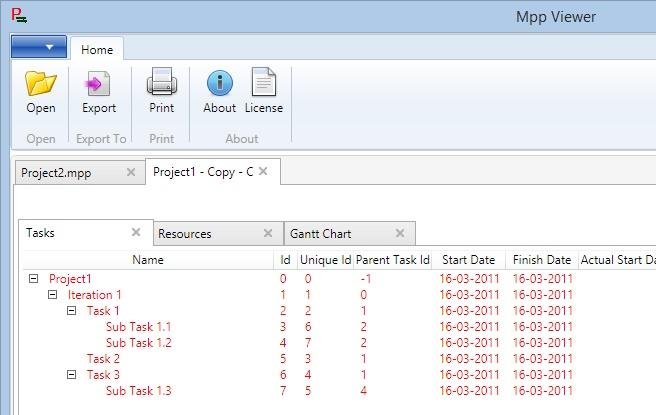Collapse the Task 3 tree node

[x=72, y=374]
